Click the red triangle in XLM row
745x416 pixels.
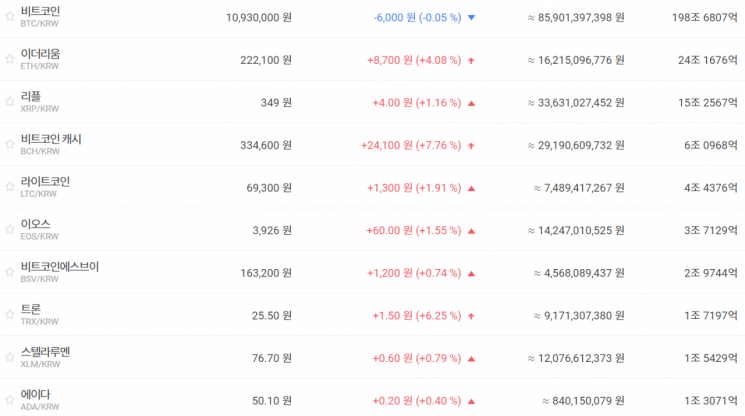[x=471, y=359]
